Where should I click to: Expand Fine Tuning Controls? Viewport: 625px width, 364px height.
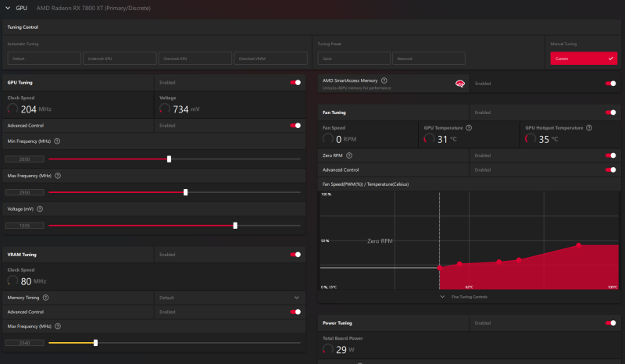click(464, 297)
